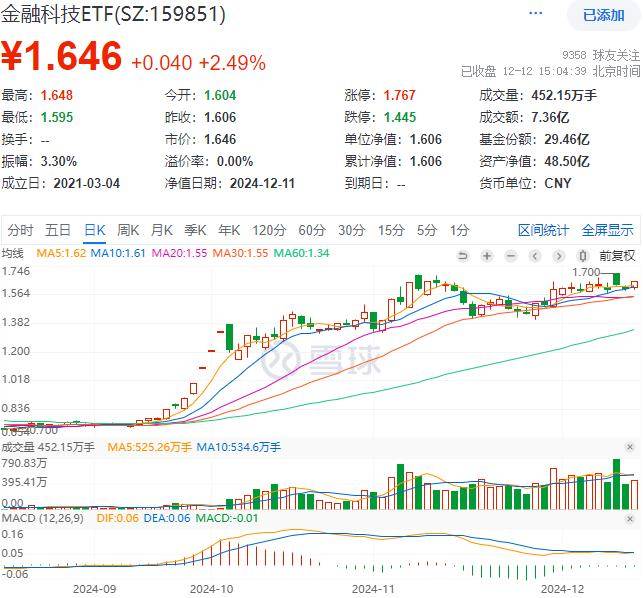643x598 pixels.
Task: Open the three-dot more options menu
Action: (536, 13)
